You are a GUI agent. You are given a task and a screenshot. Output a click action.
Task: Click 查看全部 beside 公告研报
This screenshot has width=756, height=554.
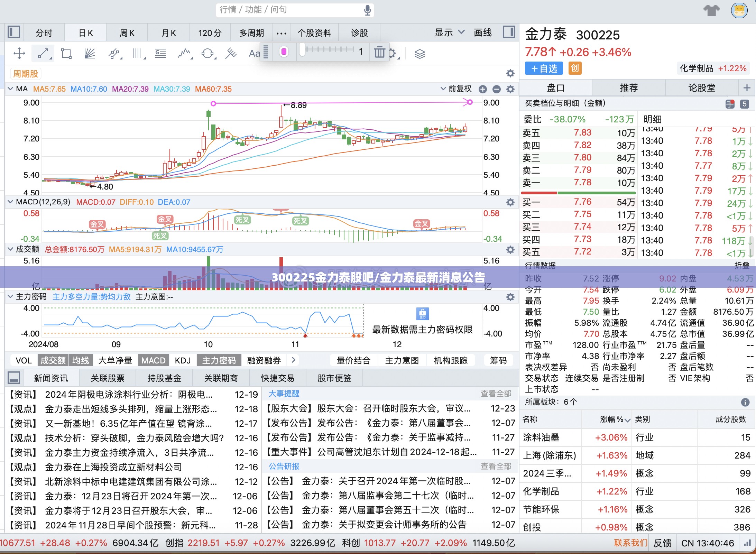[496, 466]
